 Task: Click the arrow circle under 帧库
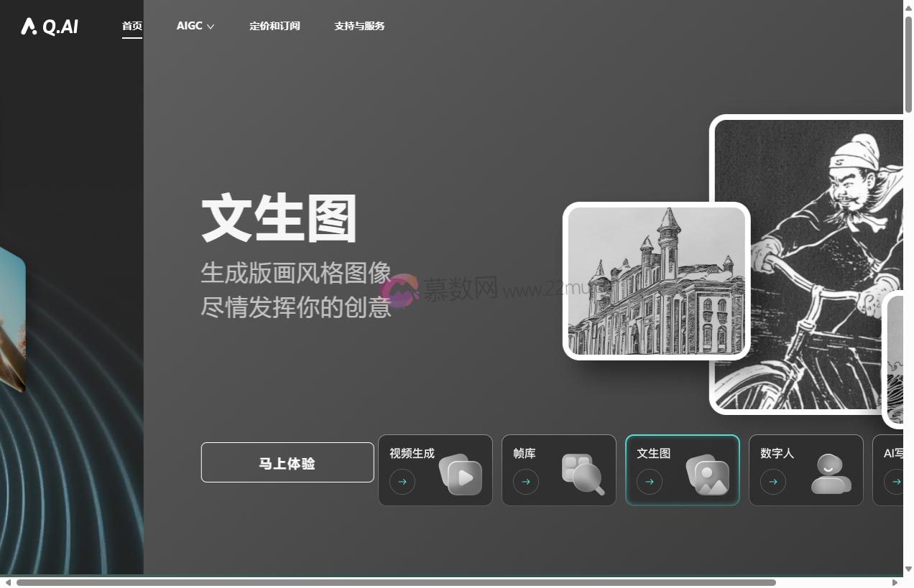click(526, 482)
